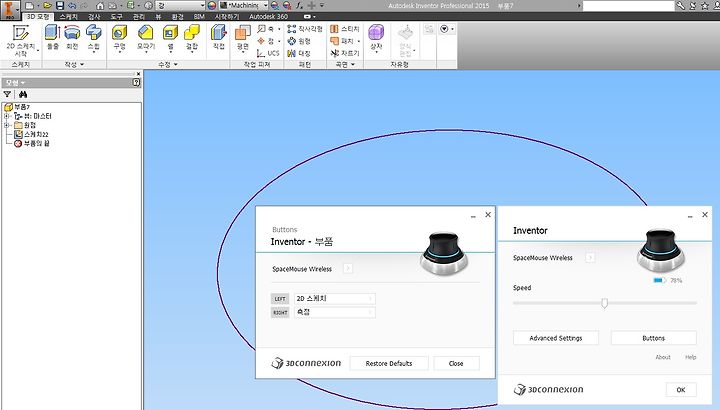Switch to the 검사 ribbon tab

tap(94, 16)
